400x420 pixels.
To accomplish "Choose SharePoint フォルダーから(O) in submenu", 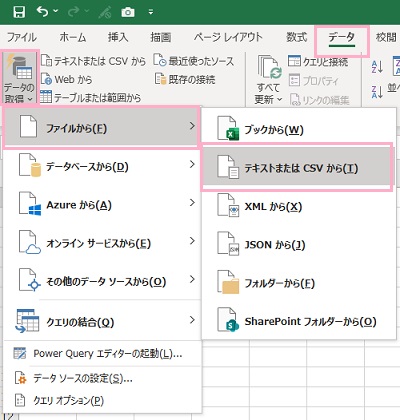I will click(298, 321).
